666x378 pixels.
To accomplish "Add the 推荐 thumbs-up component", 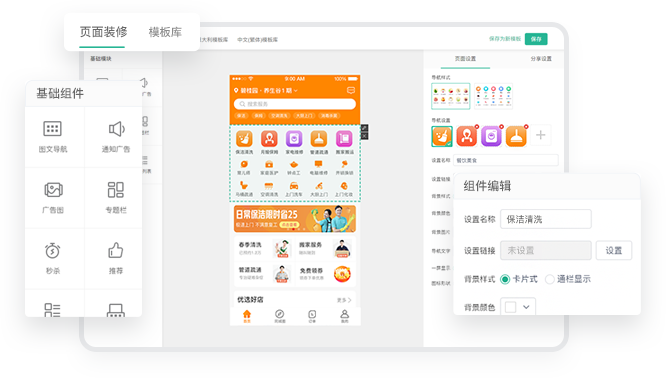I will 116,251.
